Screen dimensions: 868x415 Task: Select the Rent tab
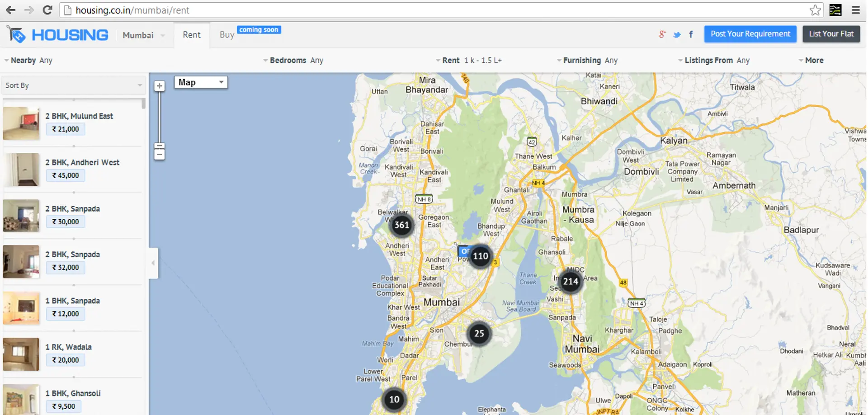coord(192,35)
